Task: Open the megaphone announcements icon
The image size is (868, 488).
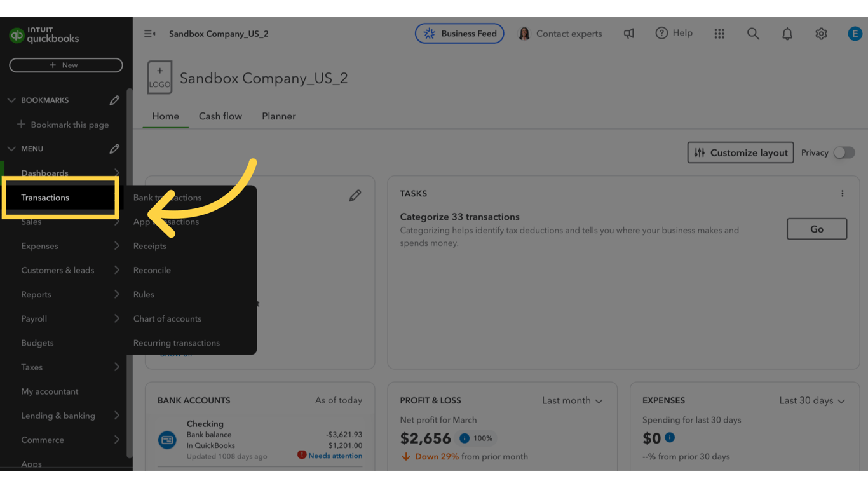Action: pos(628,34)
